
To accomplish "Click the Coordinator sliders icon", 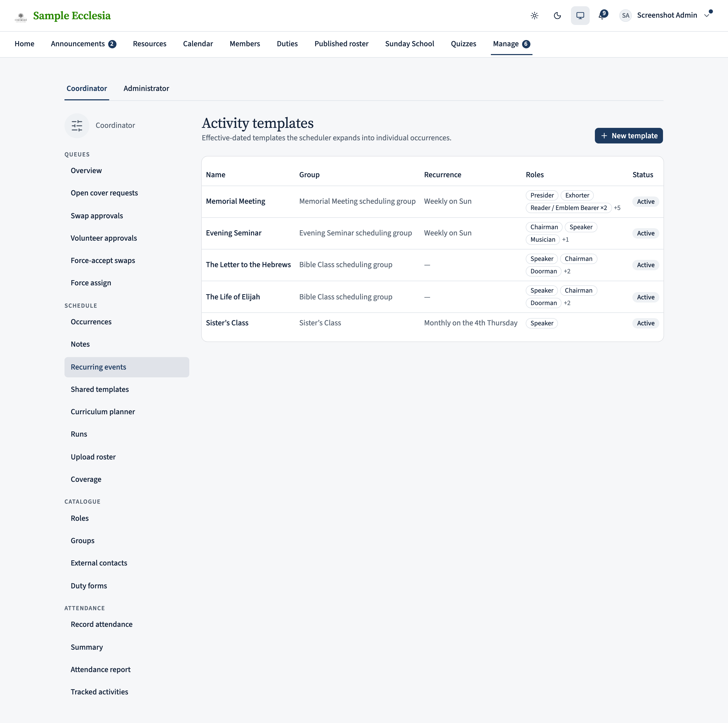I will (77, 126).
